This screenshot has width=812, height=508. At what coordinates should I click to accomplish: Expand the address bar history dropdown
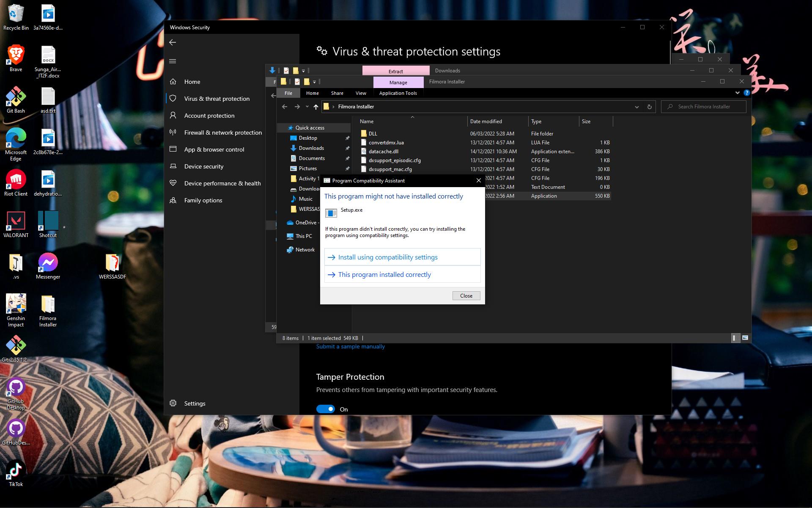(636, 107)
